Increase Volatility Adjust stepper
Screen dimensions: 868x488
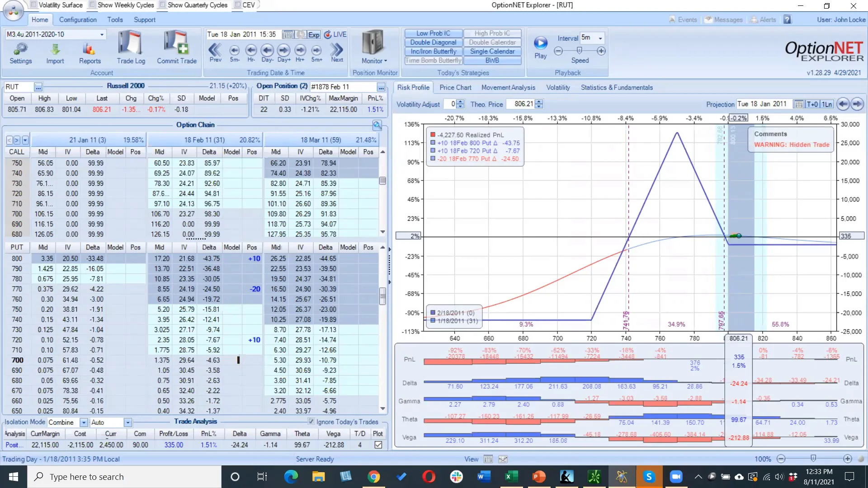tap(460, 102)
